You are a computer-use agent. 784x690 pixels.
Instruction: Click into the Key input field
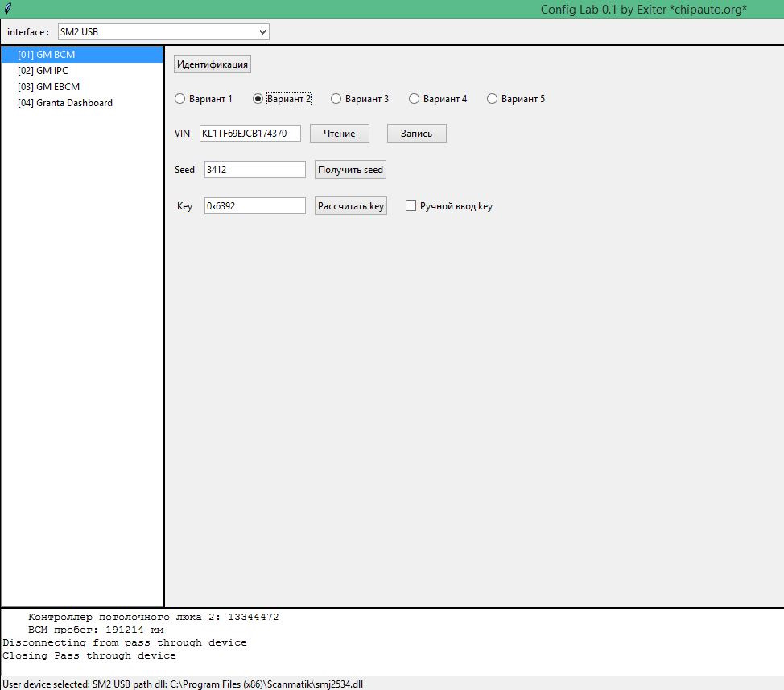[255, 206]
